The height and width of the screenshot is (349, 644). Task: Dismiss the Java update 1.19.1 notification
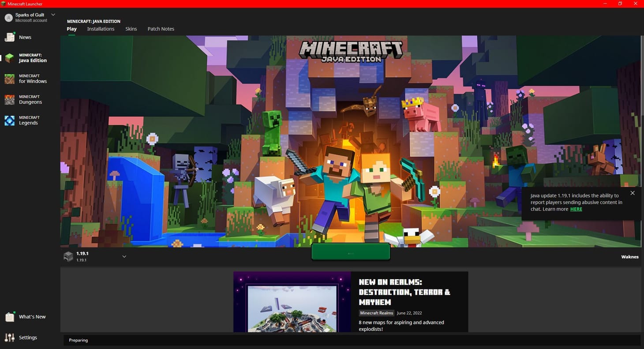tap(633, 193)
